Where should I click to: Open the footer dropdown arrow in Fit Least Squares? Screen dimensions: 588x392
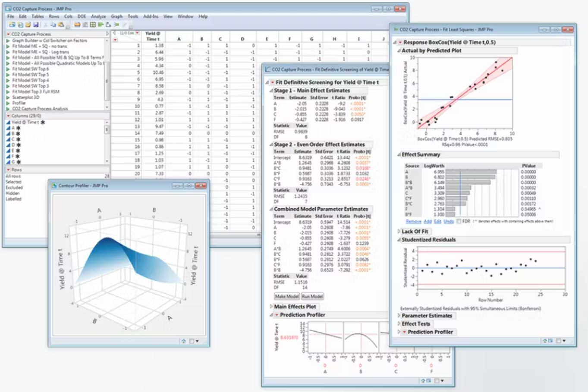(564, 341)
